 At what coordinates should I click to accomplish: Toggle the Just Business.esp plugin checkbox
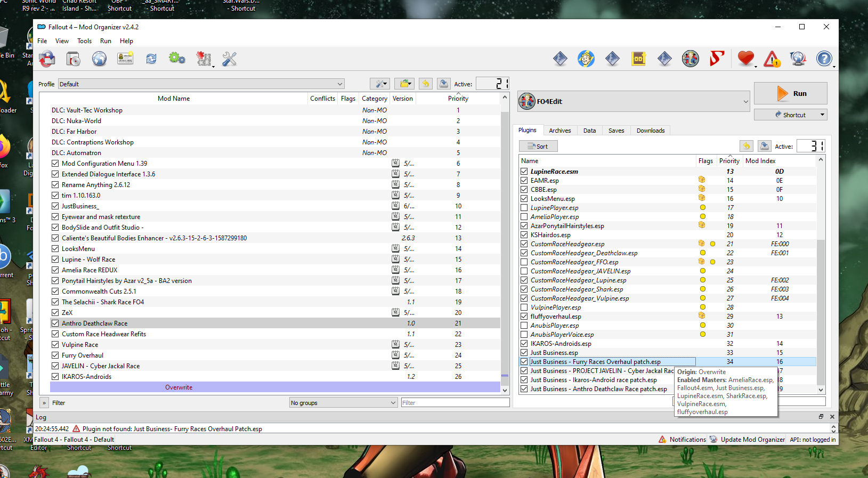pos(524,353)
